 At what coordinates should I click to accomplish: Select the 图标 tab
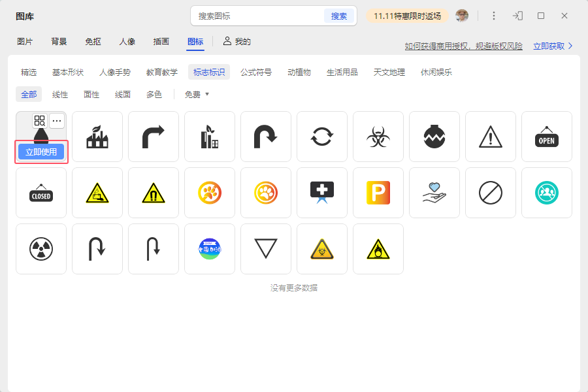(195, 42)
